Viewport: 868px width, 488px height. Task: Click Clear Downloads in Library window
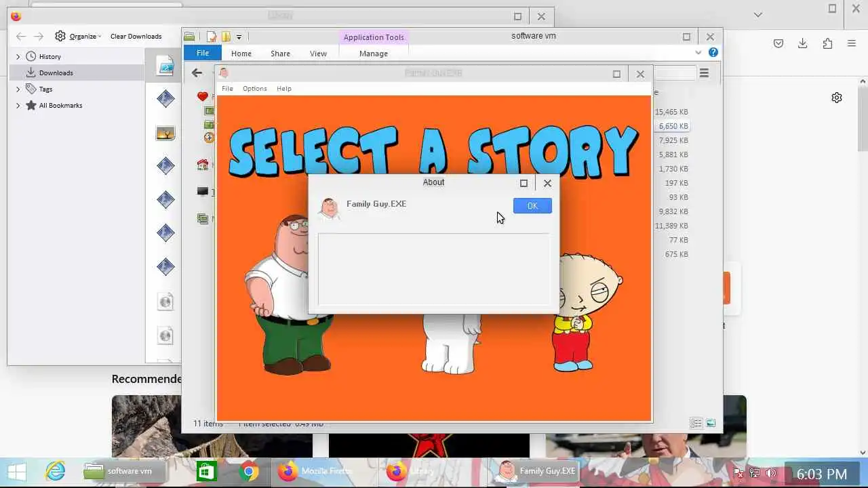136,37
